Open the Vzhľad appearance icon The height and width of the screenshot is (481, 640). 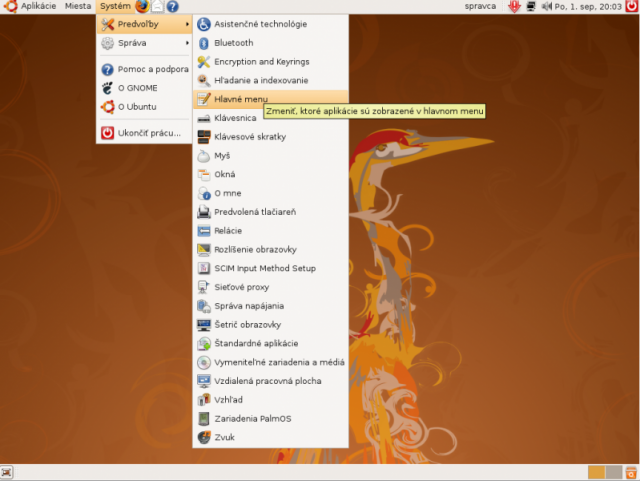204,400
